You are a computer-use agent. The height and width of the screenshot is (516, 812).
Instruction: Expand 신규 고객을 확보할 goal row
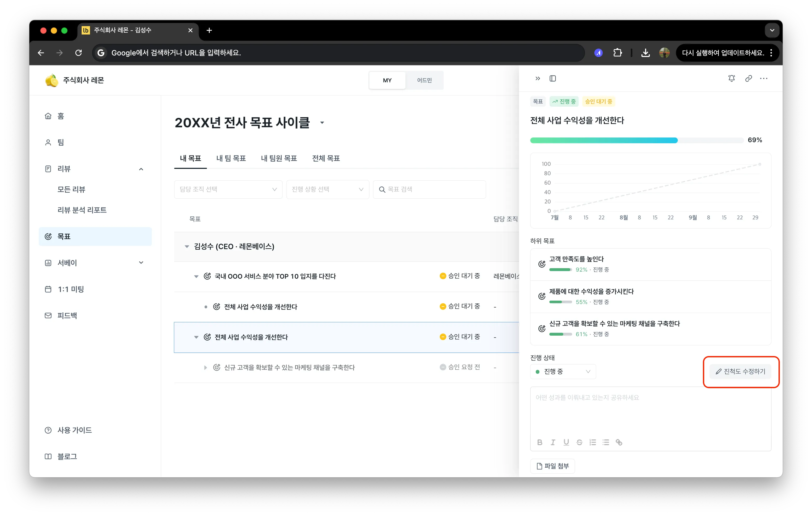(205, 367)
